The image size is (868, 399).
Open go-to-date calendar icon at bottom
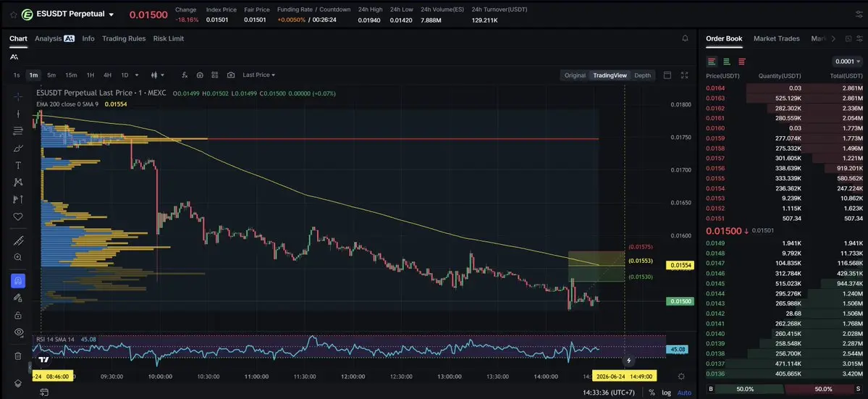pyautogui.click(x=43, y=392)
